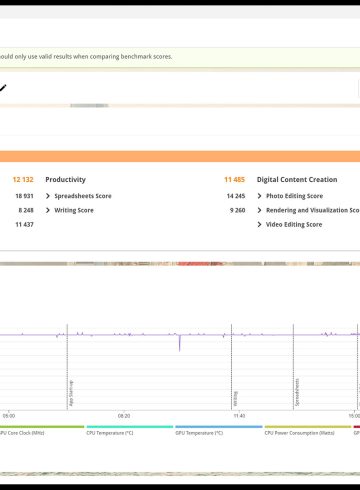Screen dimensions: 360x490
Task: Click the valid results comparison notice
Action: [86, 57]
